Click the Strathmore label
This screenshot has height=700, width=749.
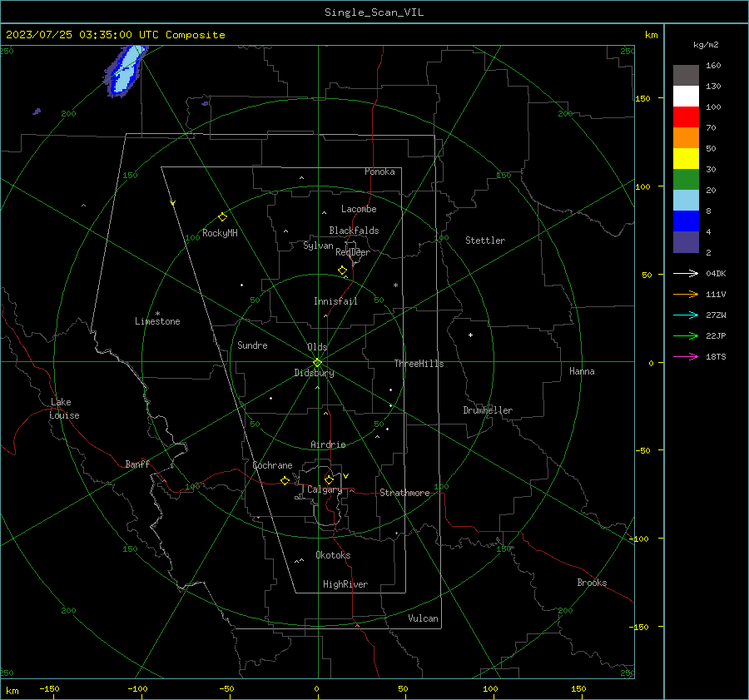404,493
